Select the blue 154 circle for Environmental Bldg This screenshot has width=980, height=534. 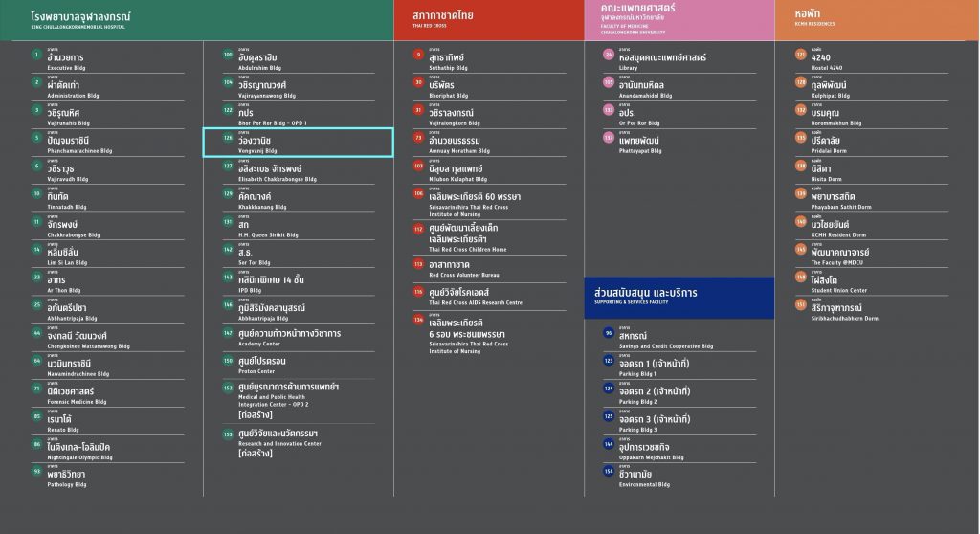(x=609, y=472)
